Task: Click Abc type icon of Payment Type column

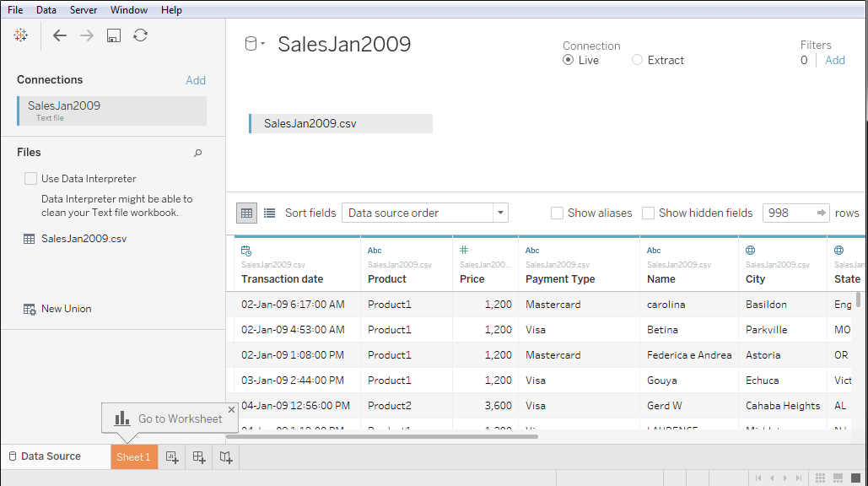Action: click(x=532, y=251)
